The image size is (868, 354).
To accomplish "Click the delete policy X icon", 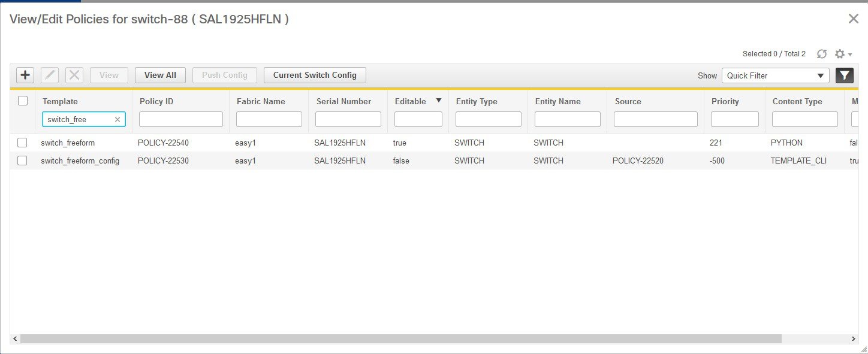I will click(74, 75).
